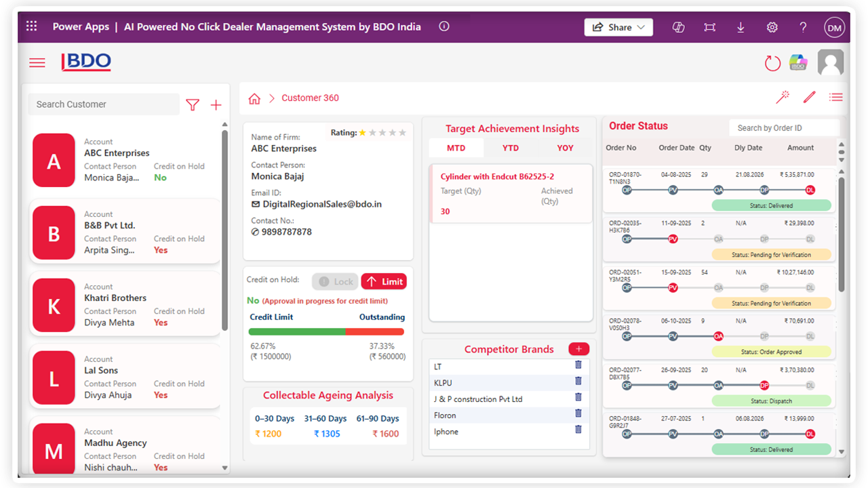Switch to the MTD tab
868x488 pixels.
[x=456, y=148]
